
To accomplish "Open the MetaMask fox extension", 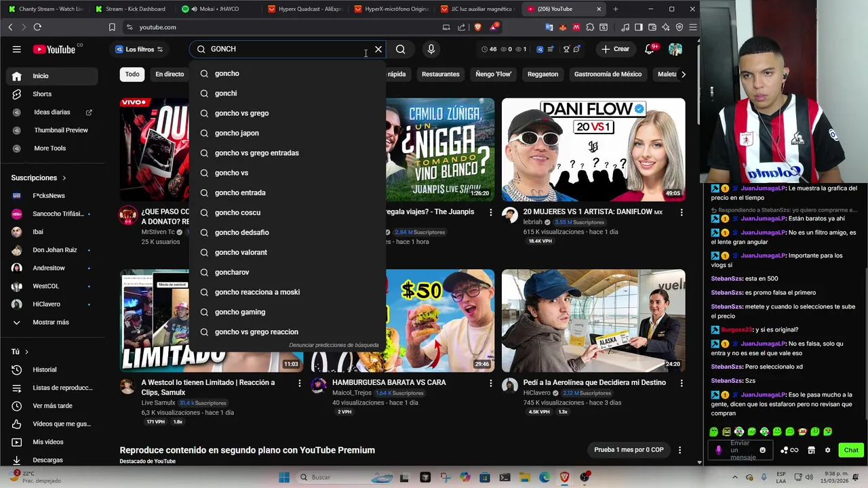I will (x=563, y=27).
